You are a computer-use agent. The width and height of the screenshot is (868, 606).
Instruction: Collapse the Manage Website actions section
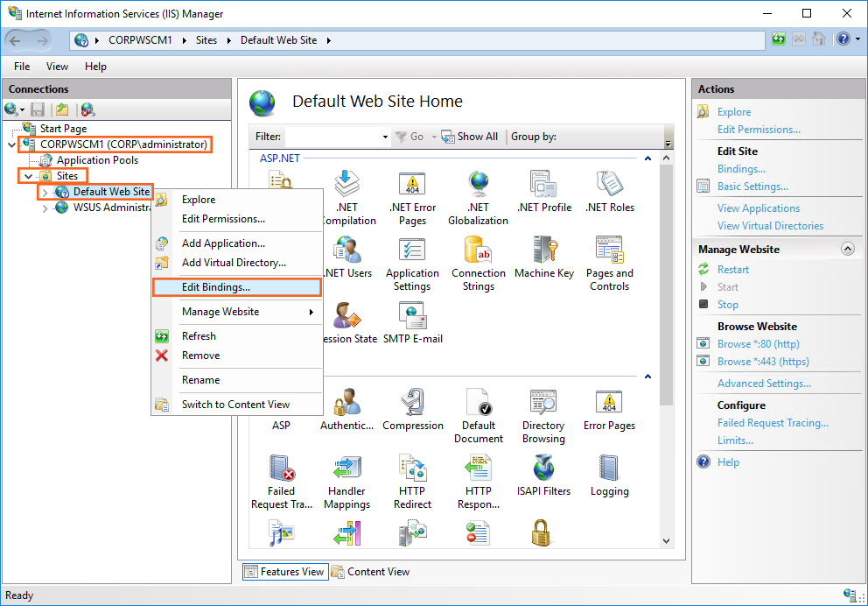tap(847, 250)
